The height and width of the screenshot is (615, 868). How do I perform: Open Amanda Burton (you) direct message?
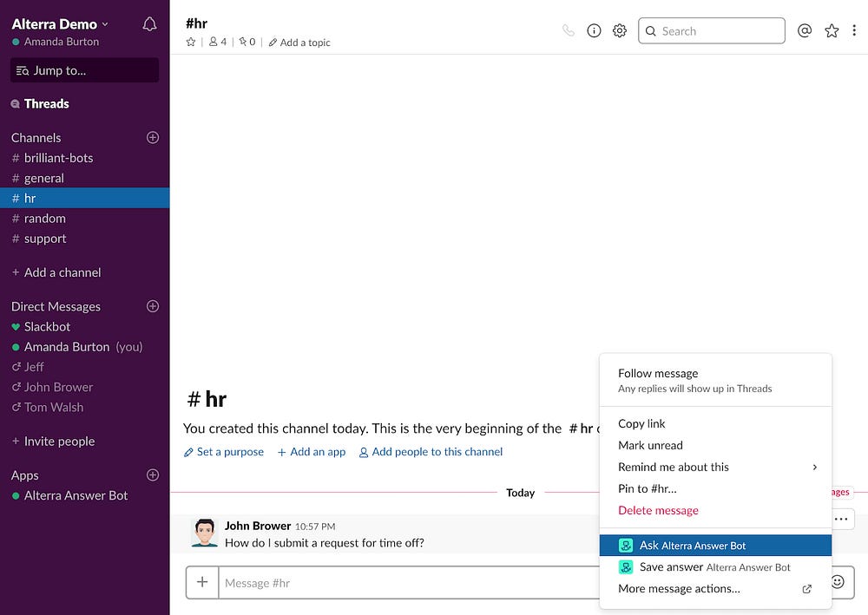[85, 347]
